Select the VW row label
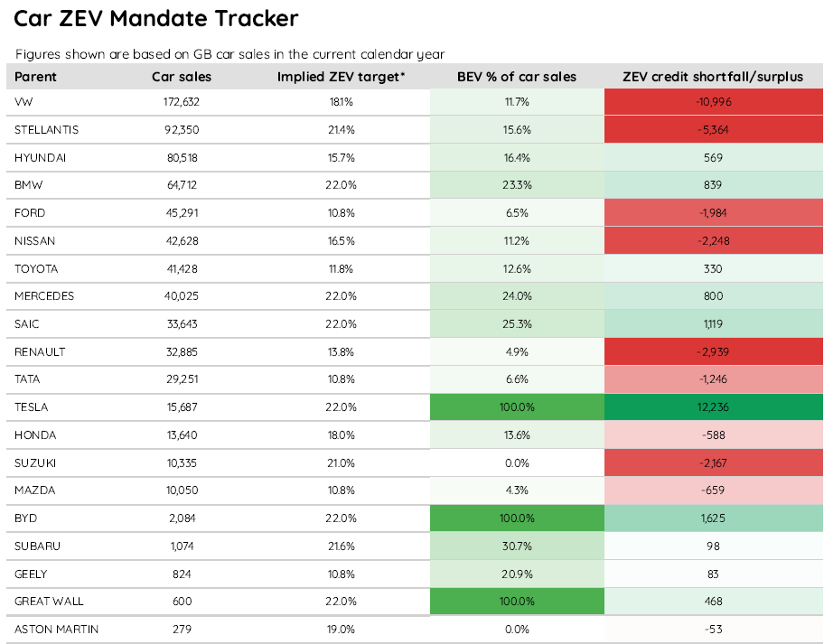Image resolution: width=824 pixels, height=644 pixels. (23, 102)
